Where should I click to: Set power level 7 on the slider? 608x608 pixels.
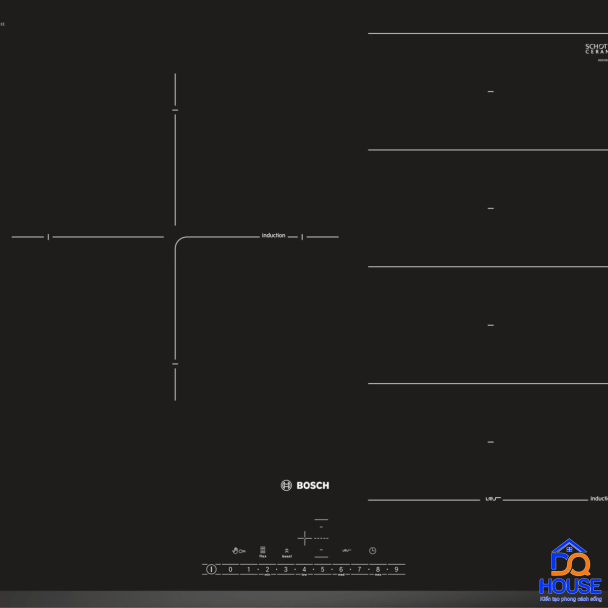tap(359, 569)
